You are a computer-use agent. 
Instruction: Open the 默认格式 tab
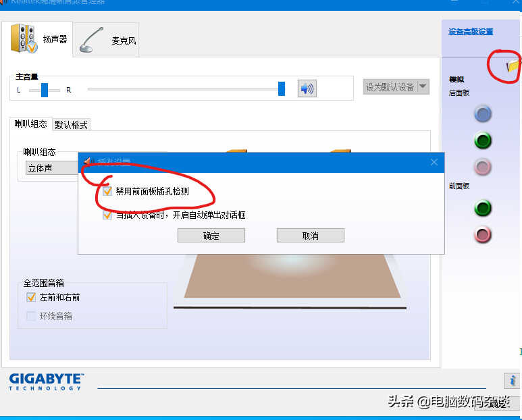[x=71, y=125]
